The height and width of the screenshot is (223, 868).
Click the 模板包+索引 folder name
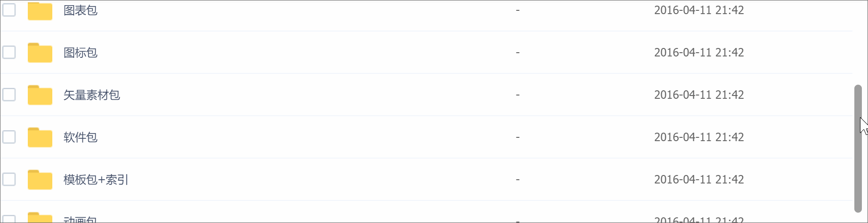tap(96, 180)
